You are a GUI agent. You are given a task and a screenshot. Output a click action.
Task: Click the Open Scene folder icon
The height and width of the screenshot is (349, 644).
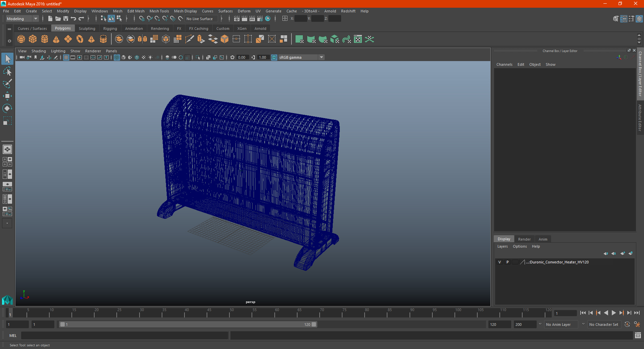tap(58, 19)
